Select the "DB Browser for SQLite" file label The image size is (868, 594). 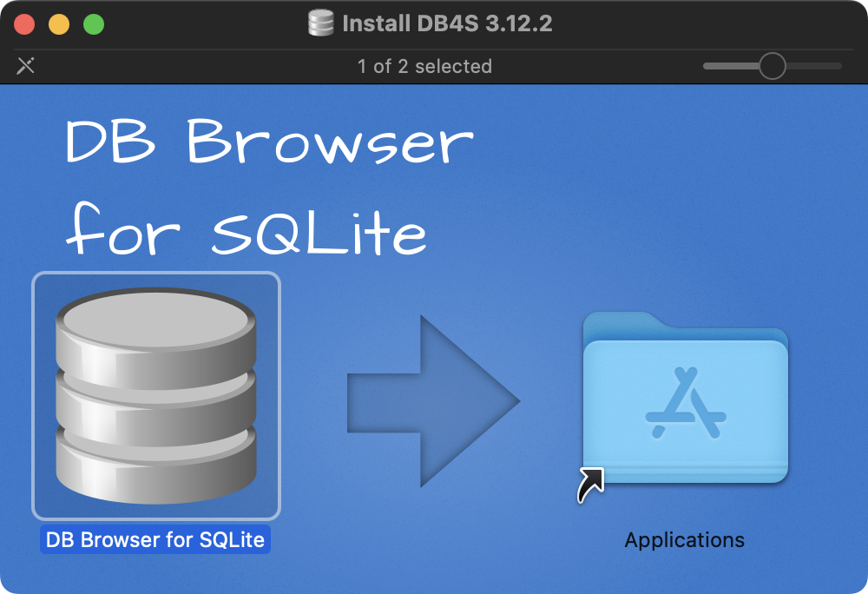tap(155, 539)
